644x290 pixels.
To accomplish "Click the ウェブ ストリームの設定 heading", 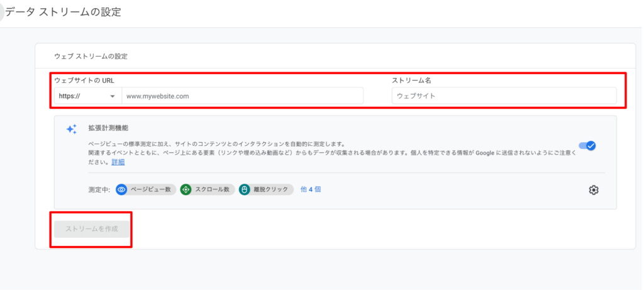I will coord(91,56).
